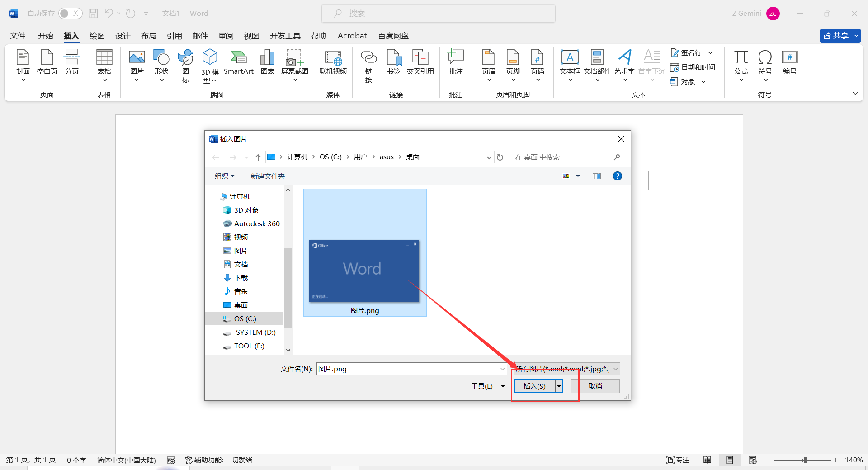
Task: Insert WordArt (艺术字)
Action: pyautogui.click(x=625, y=66)
